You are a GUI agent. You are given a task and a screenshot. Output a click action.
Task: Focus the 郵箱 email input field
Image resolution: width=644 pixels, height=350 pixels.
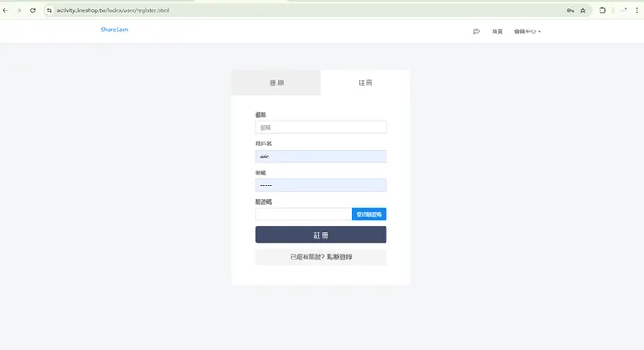click(x=321, y=127)
